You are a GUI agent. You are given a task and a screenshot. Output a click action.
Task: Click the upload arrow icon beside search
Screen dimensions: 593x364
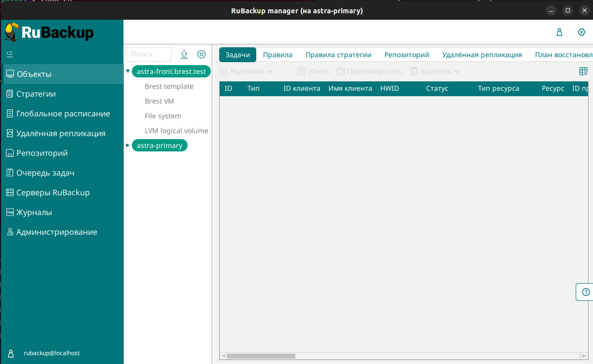(184, 54)
